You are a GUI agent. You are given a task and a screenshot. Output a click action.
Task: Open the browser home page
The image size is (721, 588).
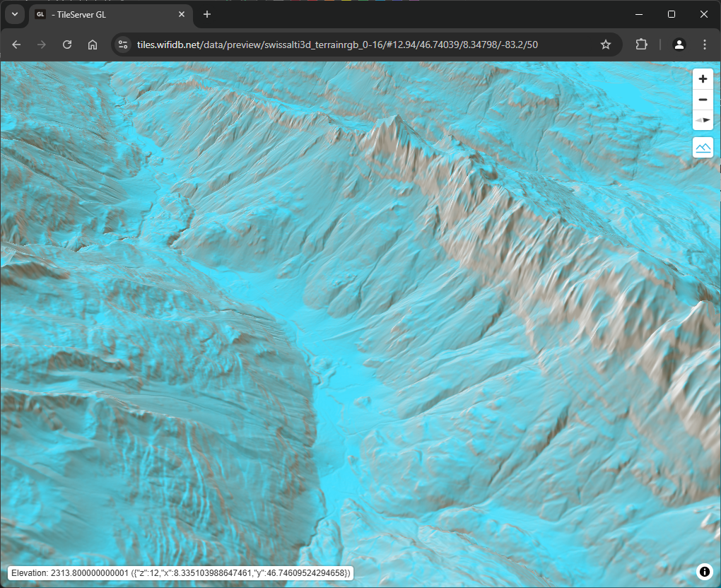pos(93,45)
